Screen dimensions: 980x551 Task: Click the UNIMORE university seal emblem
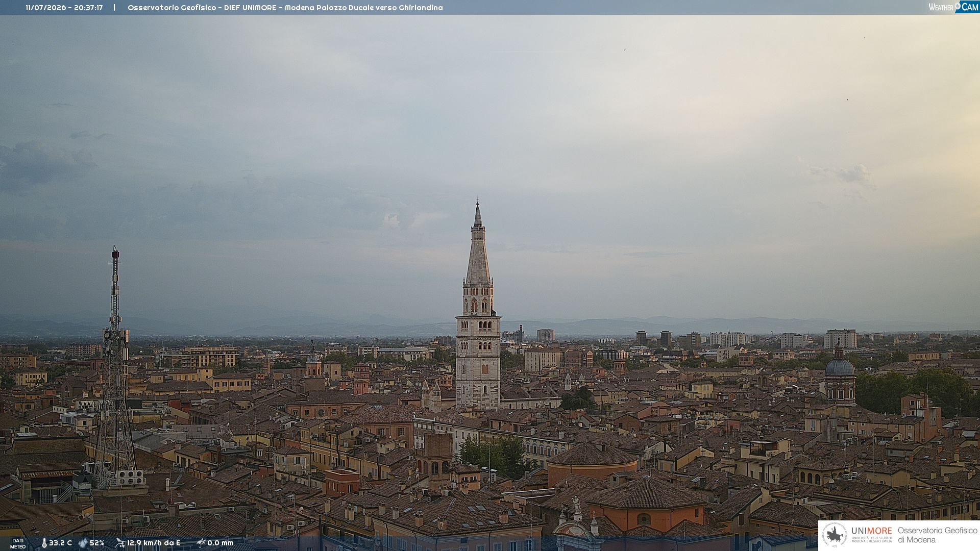[835, 535]
